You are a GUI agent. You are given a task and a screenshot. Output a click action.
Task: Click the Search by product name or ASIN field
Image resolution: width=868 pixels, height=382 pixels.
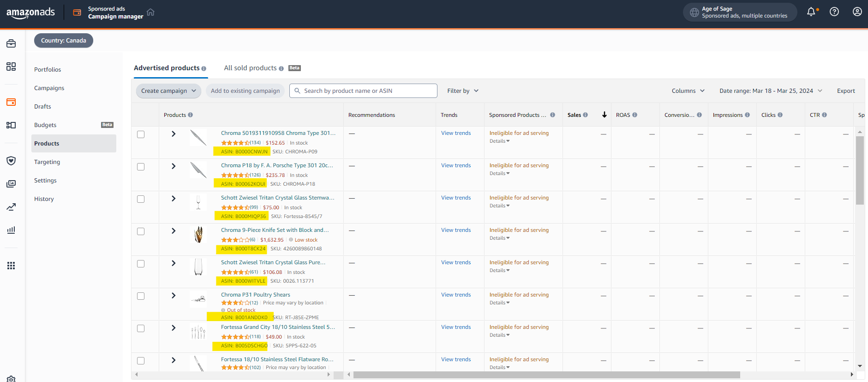363,91
